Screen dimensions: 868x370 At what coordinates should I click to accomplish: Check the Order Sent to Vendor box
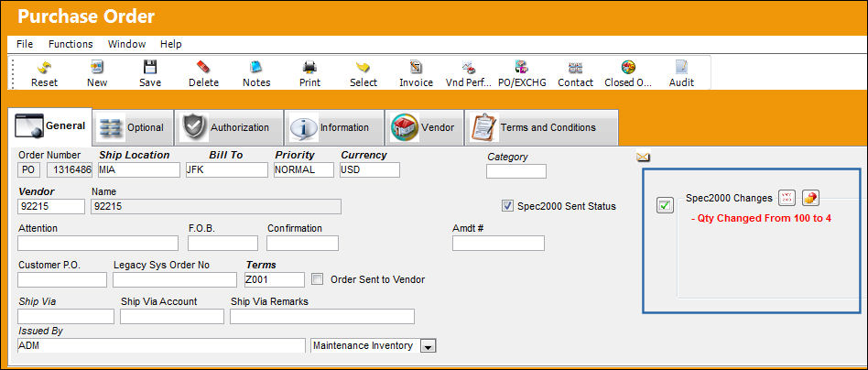point(317,279)
